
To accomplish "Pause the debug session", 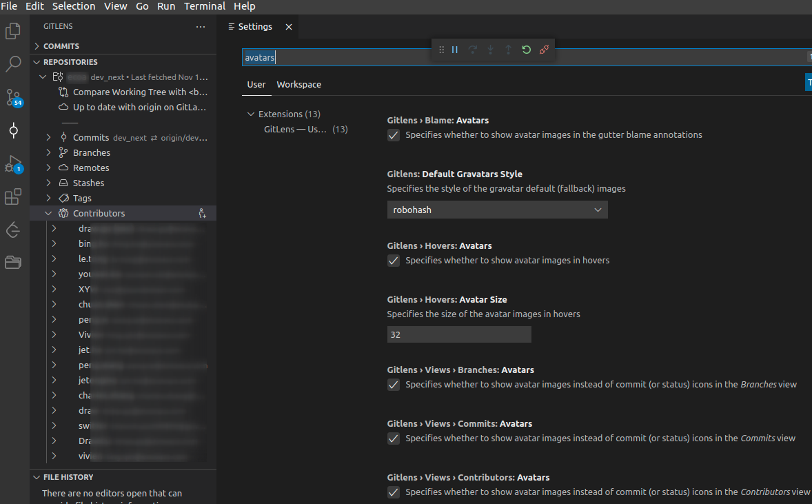I will (455, 50).
